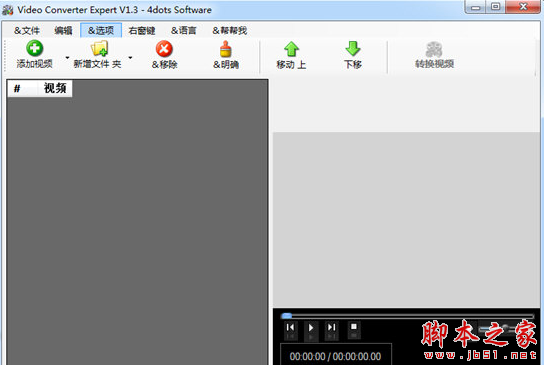Skip to next track in player

tap(331, 329)
